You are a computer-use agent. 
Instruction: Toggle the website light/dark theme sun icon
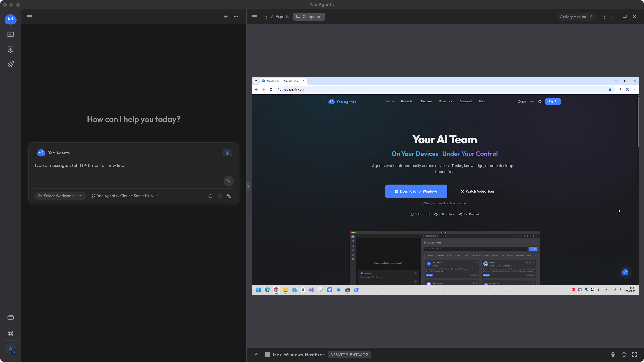532,102
